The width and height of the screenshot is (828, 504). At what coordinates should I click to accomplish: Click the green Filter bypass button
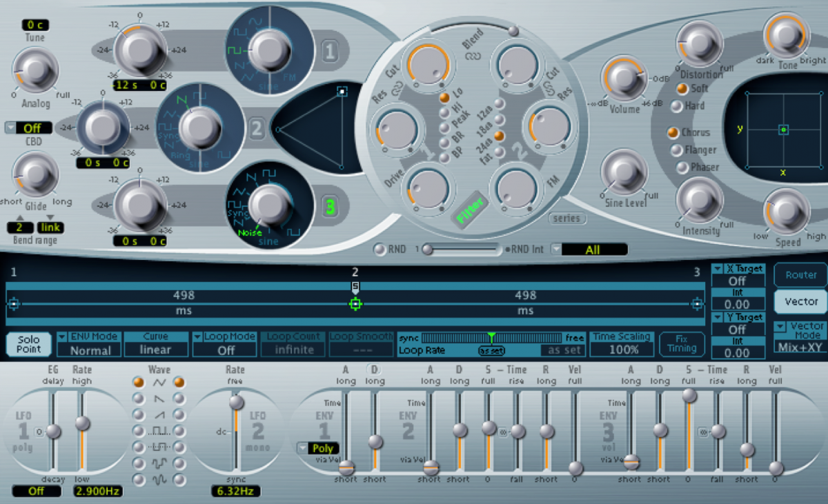471,209
